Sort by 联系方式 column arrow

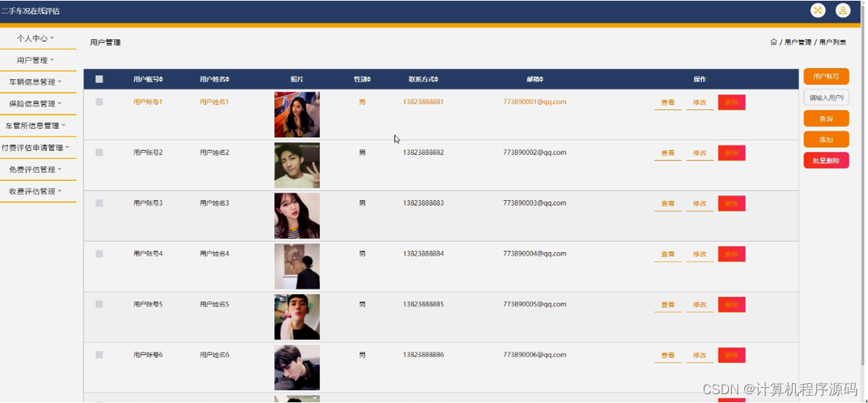pyautogui.click(x=437, y=79)
